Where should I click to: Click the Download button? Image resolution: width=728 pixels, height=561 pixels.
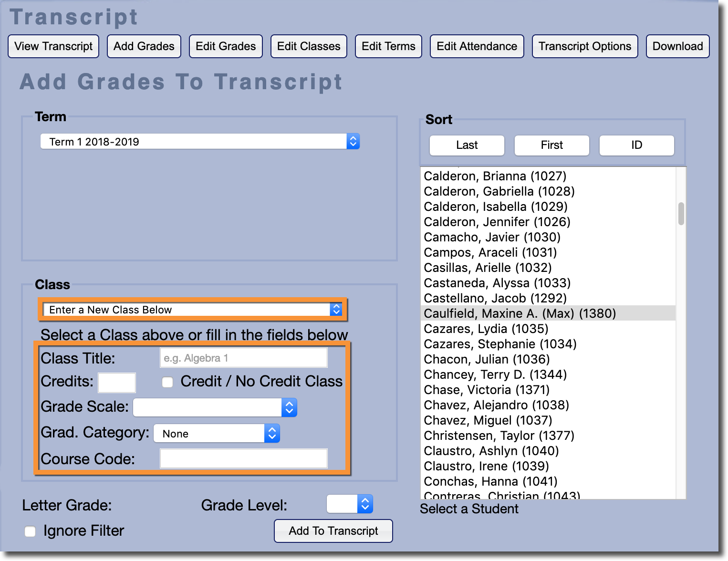point(677,46)
